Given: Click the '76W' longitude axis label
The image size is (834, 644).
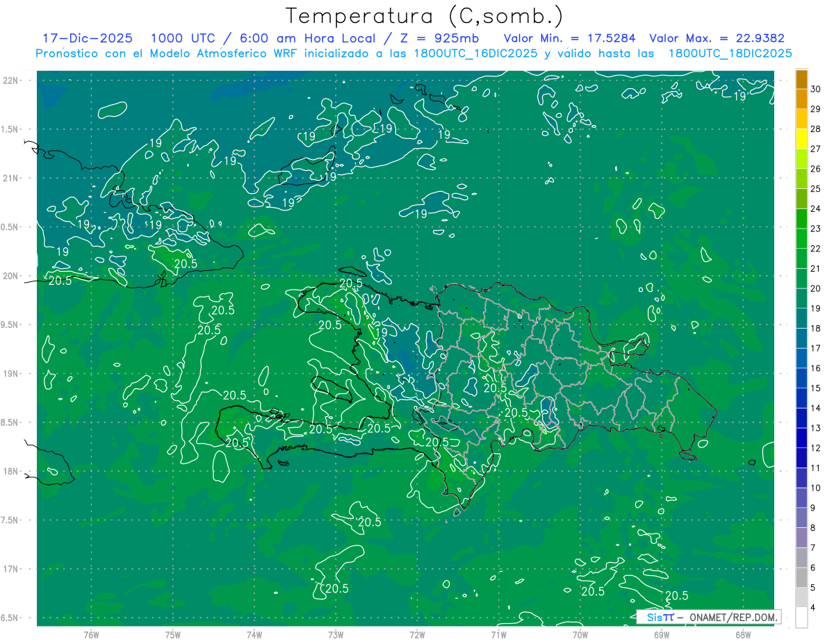Looking at the screenshot, I should [x=91, y=634].
